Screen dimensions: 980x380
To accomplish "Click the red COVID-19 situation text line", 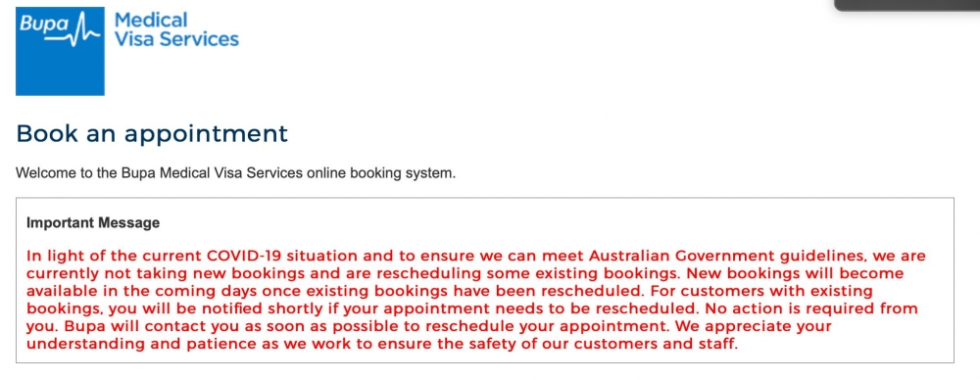I will 476,256.
